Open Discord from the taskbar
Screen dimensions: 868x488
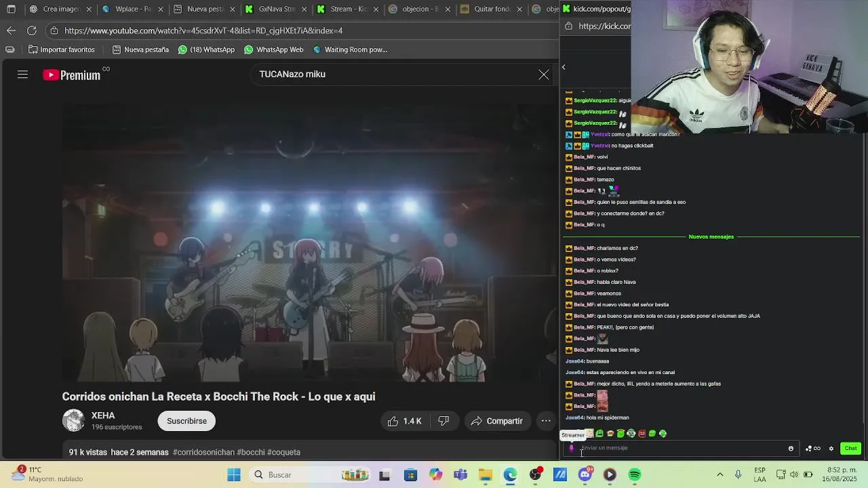pos(585,475)
